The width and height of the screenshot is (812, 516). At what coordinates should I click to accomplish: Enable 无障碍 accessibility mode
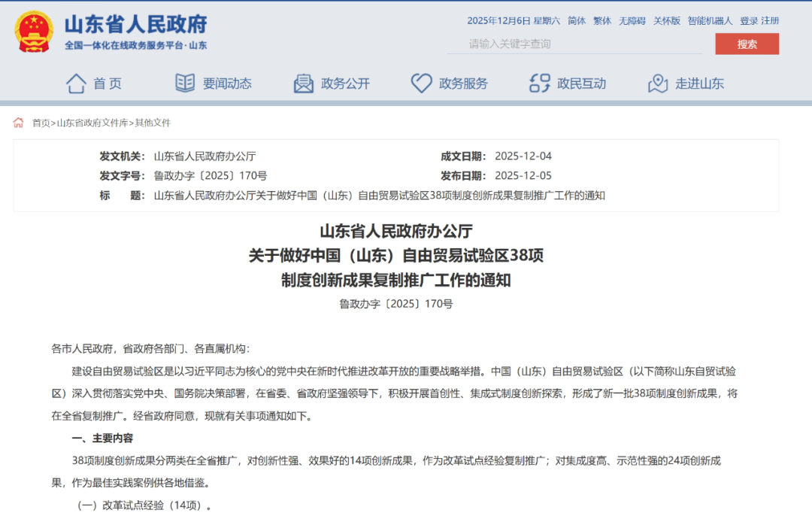click(x=632, y=21)
